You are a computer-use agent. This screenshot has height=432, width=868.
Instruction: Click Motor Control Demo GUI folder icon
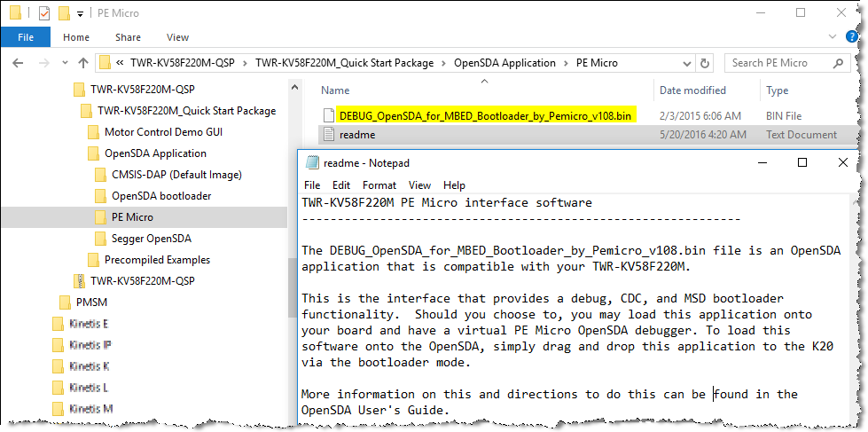click(x=94, y=132)
